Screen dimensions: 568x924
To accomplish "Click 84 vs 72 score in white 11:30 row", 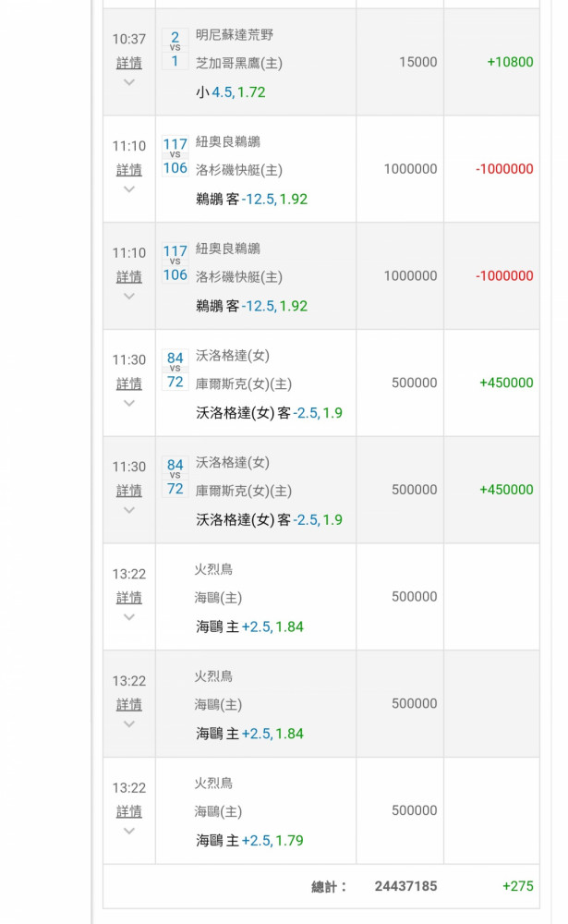I will pos(175,370).
